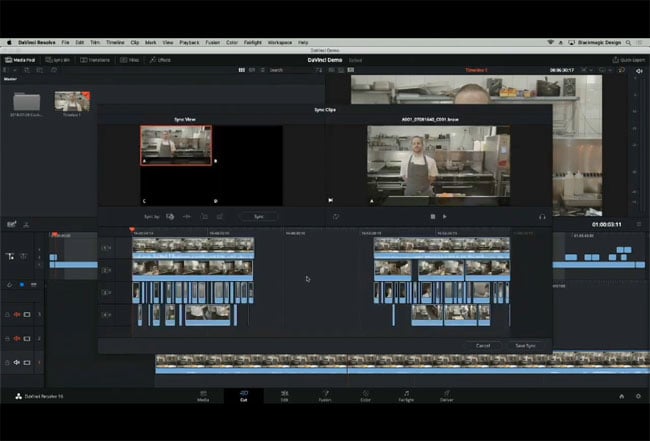Open Spotlight search in menu bar

tap(628, 42)
